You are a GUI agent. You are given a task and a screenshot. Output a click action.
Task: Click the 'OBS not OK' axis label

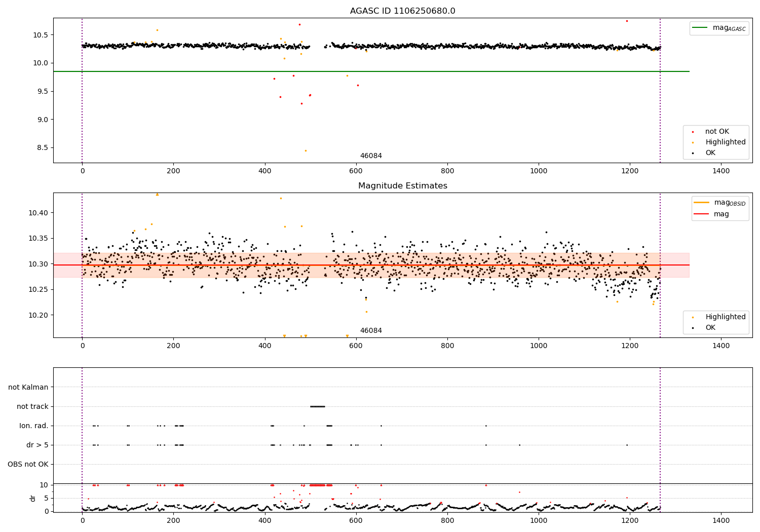pyautogui.click(x=28, y=464)
